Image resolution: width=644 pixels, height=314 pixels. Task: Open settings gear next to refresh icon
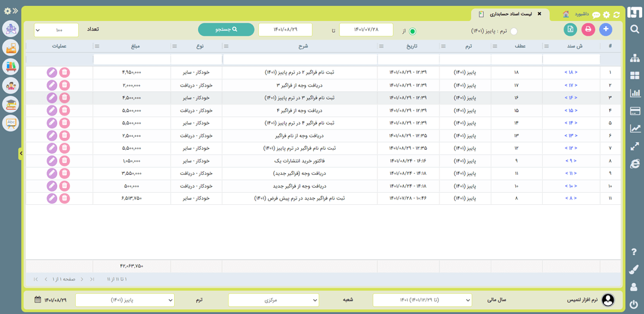click(x=606, y=15)
